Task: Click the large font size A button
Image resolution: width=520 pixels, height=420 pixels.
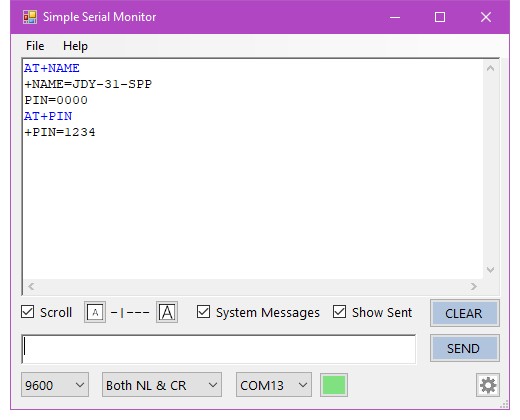Action: (x=167, y=312)
